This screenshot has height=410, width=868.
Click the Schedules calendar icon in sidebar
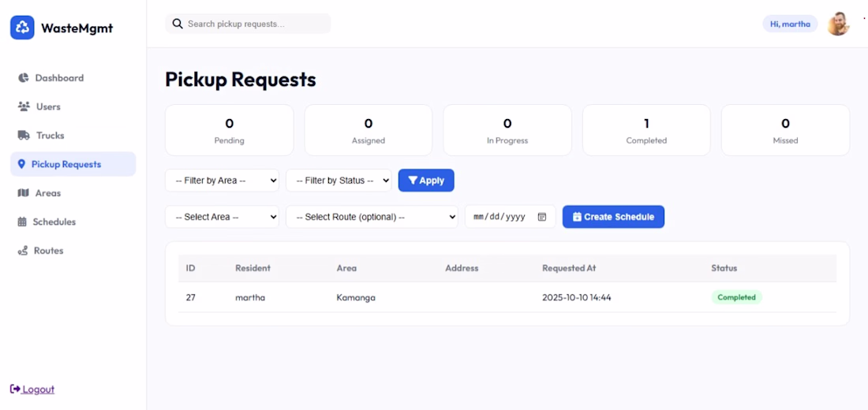22,222
